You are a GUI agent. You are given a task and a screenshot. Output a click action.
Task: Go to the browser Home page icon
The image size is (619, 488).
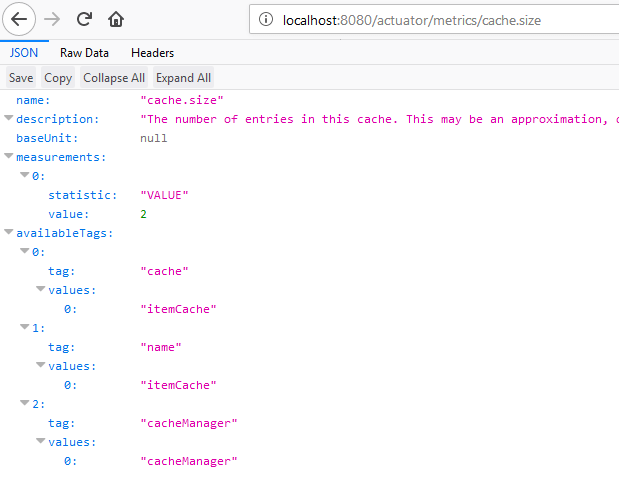[116, 19]
